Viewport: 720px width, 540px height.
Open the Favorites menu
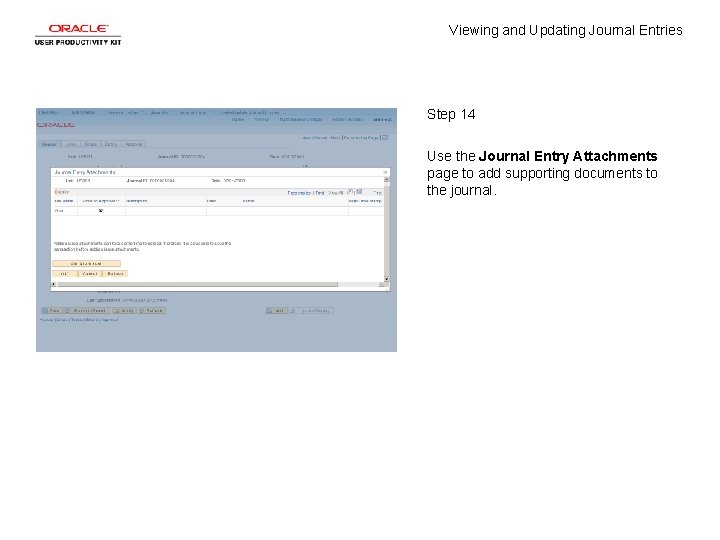coord(48,112)
